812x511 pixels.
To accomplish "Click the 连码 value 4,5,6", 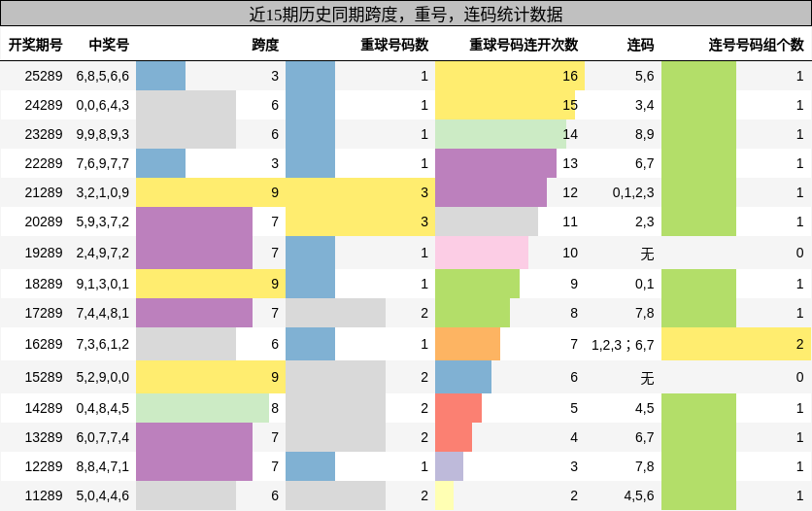I will [638, 495].
